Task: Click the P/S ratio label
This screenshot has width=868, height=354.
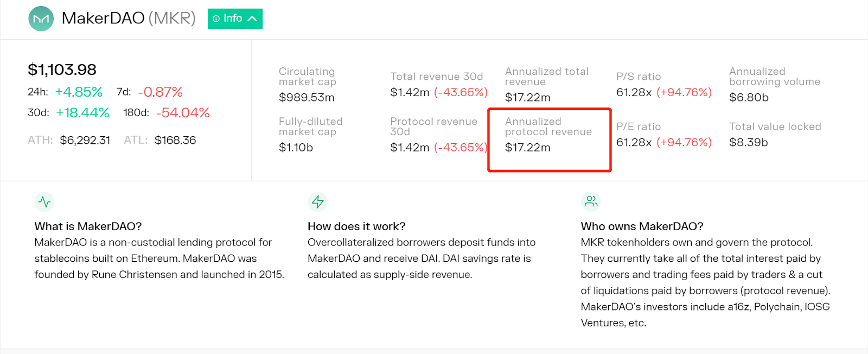Action: coord(639,77)
